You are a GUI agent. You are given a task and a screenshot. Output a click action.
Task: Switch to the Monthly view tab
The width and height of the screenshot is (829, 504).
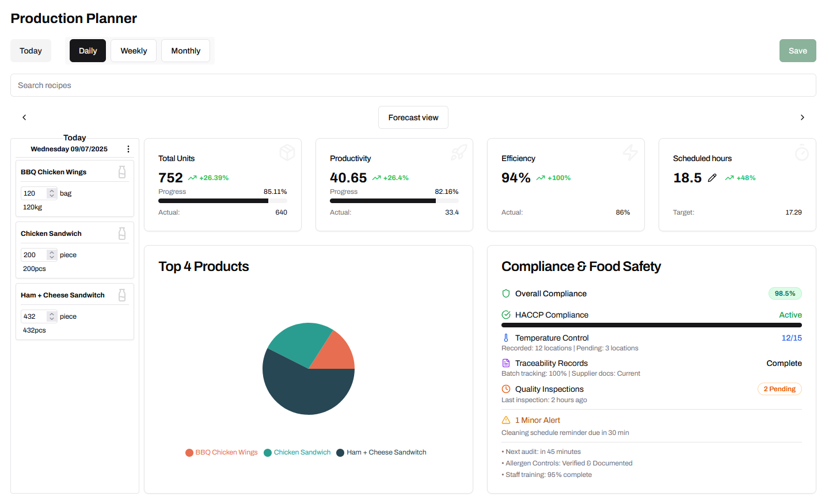[185, 51]
